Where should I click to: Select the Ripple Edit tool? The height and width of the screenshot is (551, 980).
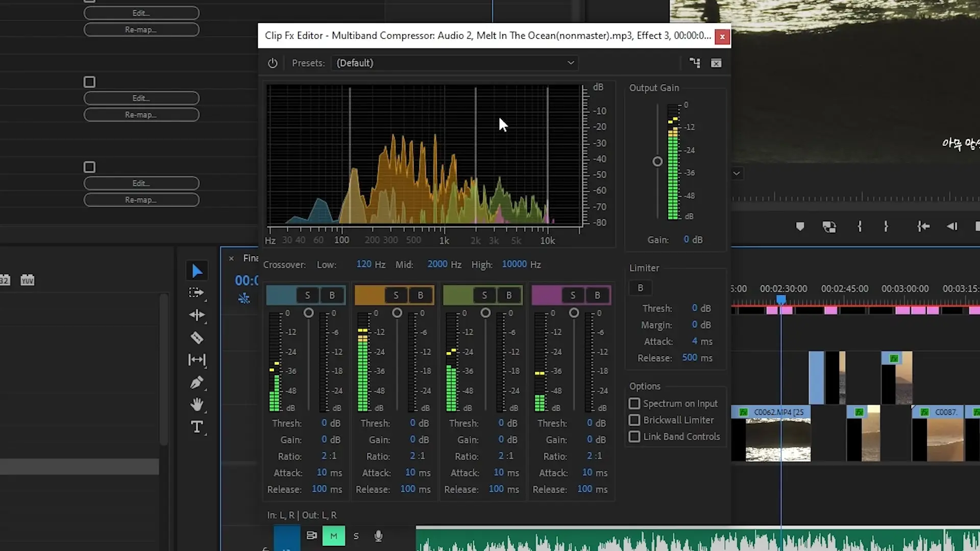pos(197,315)
